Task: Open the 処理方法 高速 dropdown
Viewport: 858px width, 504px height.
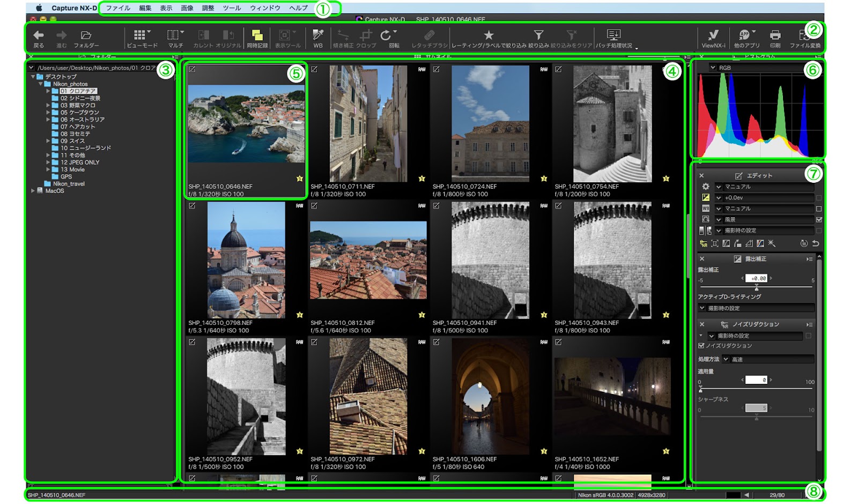Action: (x=768, y=359)
